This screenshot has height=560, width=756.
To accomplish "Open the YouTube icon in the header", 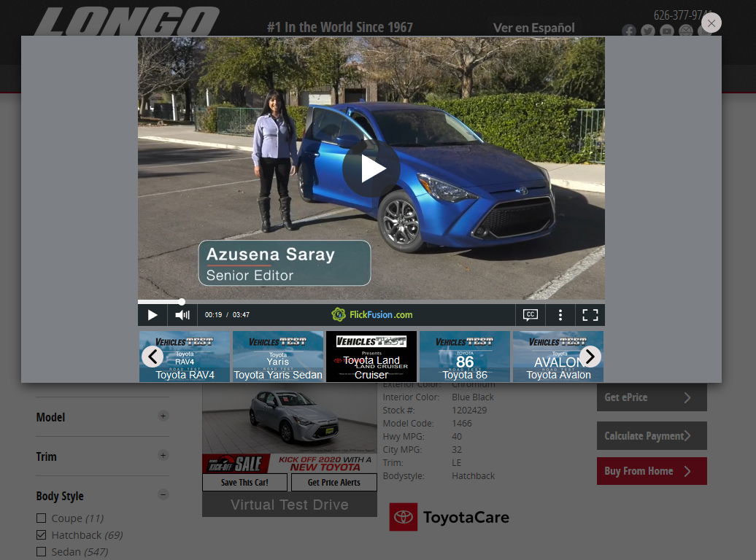I will point(667,31).
